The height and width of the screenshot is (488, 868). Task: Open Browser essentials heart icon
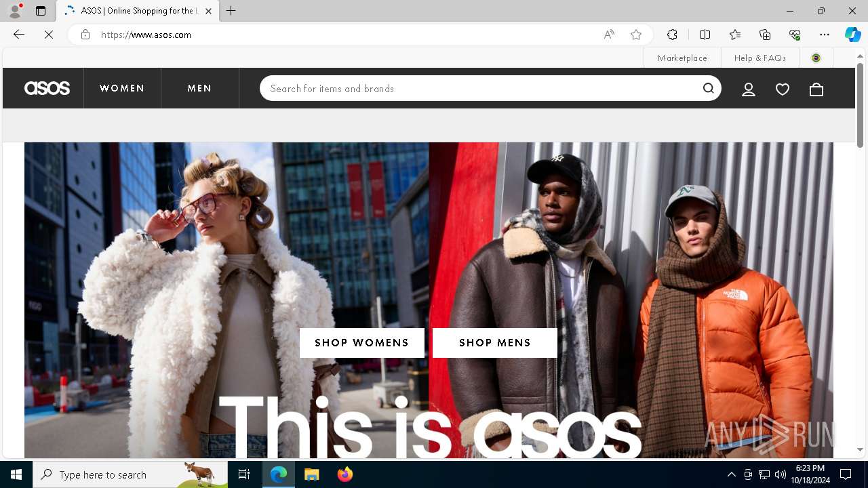795,35
